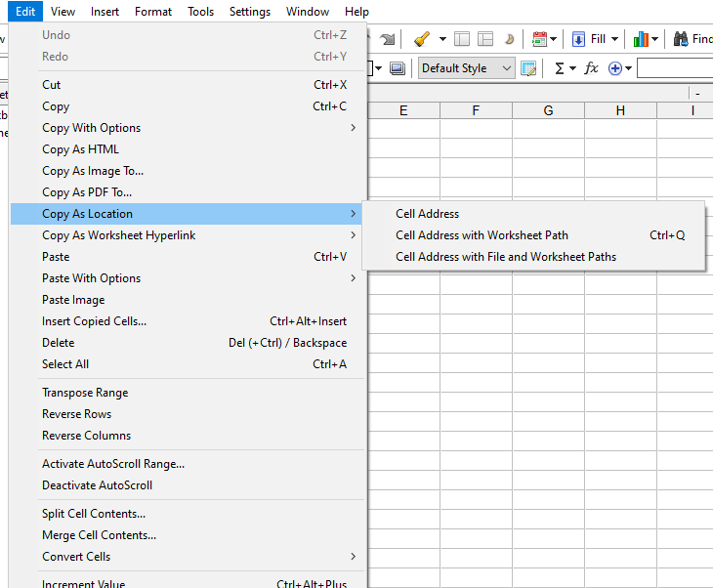This screenshot has height=588, width=713.
Task: Click the split panes layout icon
Action: tap(485, 39)
